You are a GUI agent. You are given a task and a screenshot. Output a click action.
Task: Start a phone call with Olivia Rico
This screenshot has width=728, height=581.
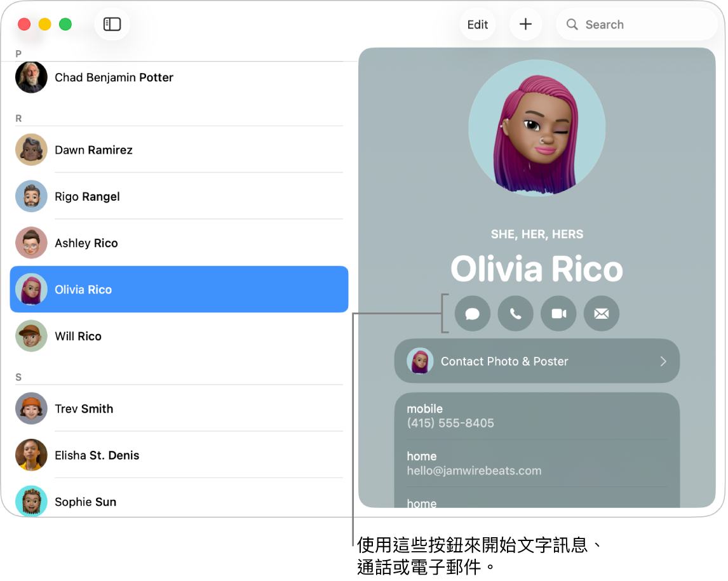516,314
